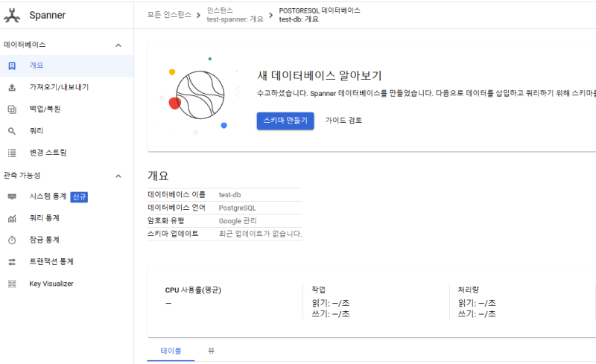Open 트랜잭션 통계 in sidebar
596x364 pixels.
pyautogui.click(x=66, y=262)
